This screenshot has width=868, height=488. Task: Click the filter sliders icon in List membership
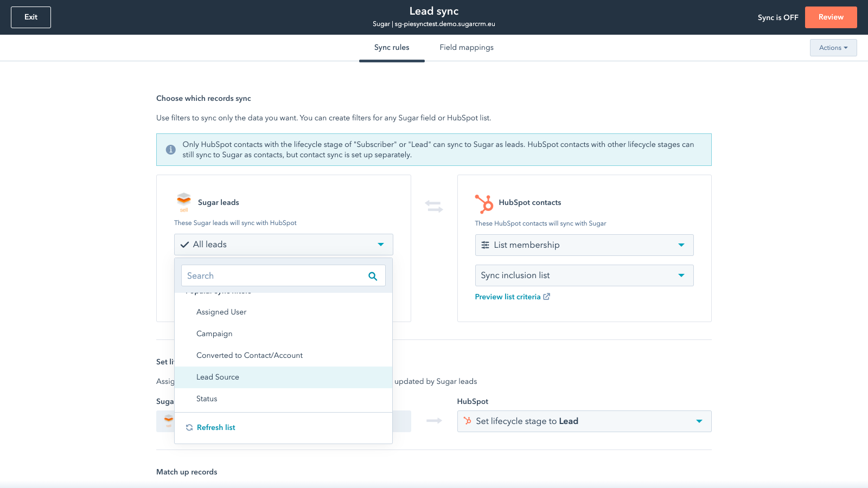click(x=485, y=245)
